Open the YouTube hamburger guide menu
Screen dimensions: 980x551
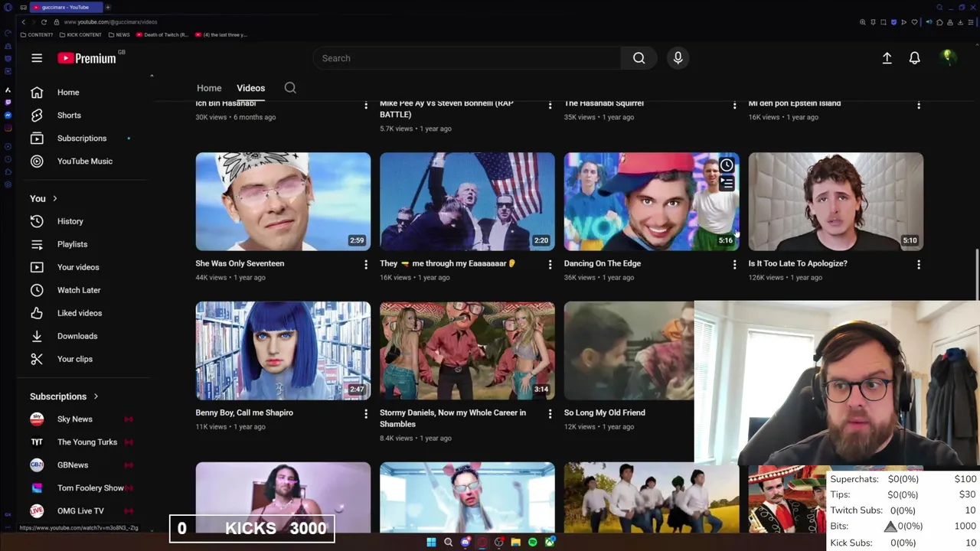[x=37, y=58]
